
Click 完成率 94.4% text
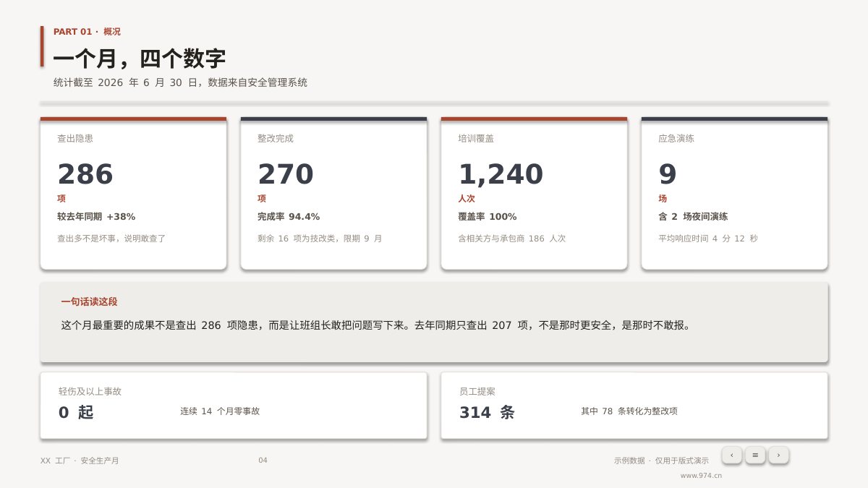point(289,216)
